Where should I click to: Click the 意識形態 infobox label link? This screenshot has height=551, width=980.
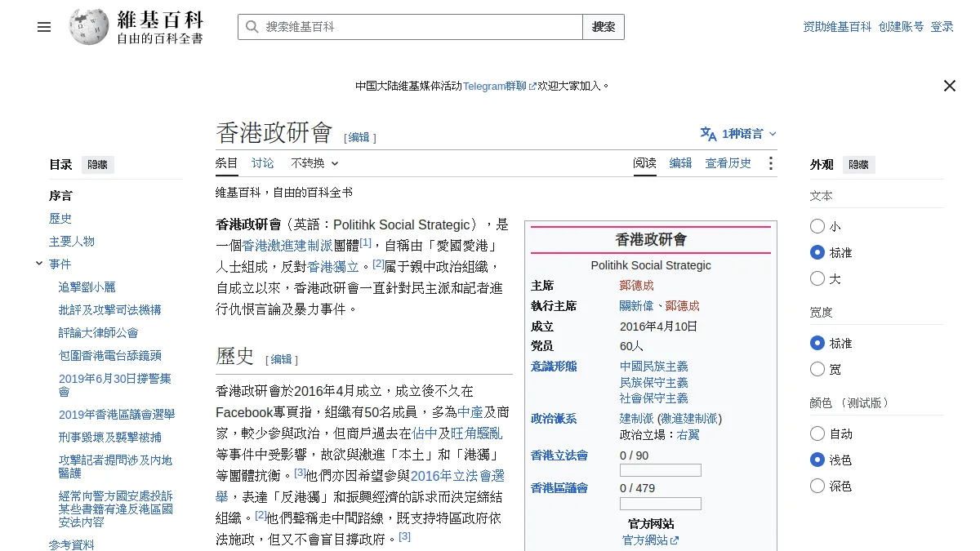click(554, 367)
